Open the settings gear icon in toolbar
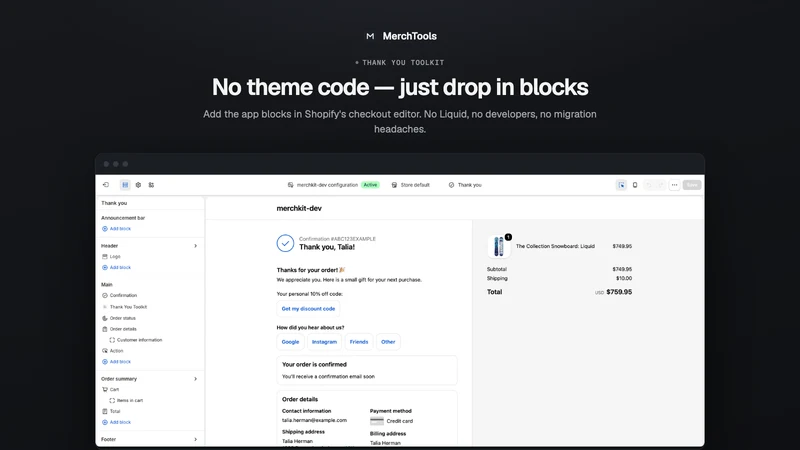The width and height of the screenshot is (800, 450). tap(138, 185)
